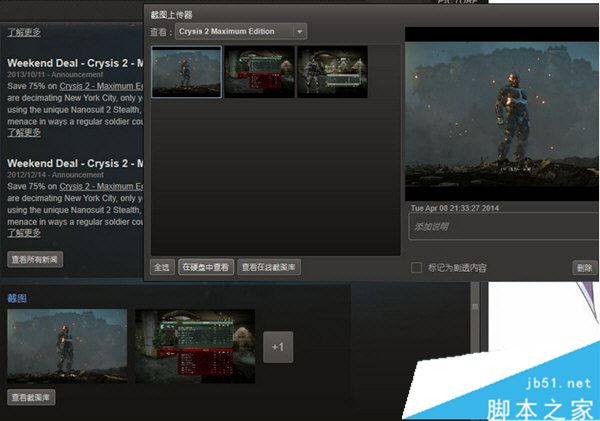The height and width of the screenshot is (421, 600).
Task: Click the 2013/10/11 - Announcement date text
Action: (x=55, y=75)
